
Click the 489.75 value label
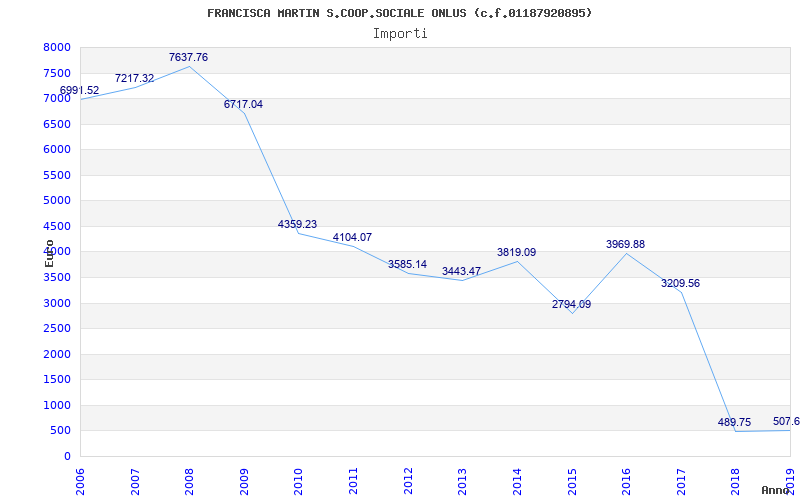coord(734,422)
